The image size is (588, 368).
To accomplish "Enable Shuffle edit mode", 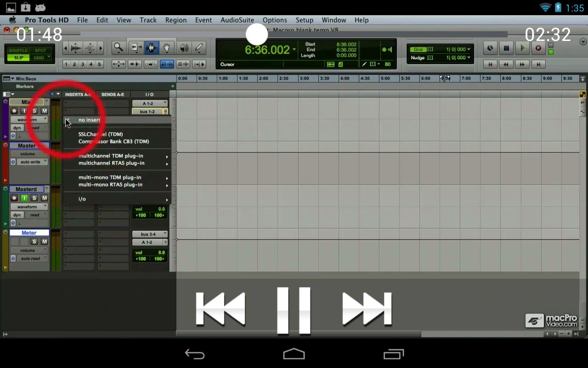I will coord(18,50).
